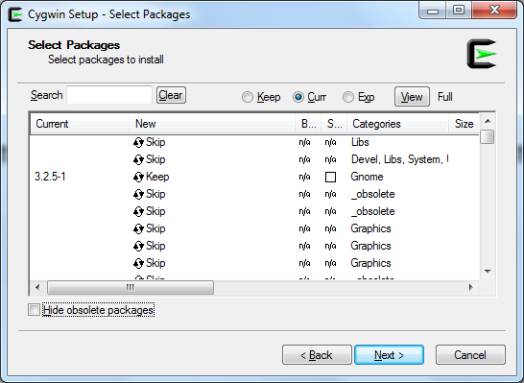The image size is (524, 383).
Task: Click the Gnome category cell
Action: [x=367, y=177]
